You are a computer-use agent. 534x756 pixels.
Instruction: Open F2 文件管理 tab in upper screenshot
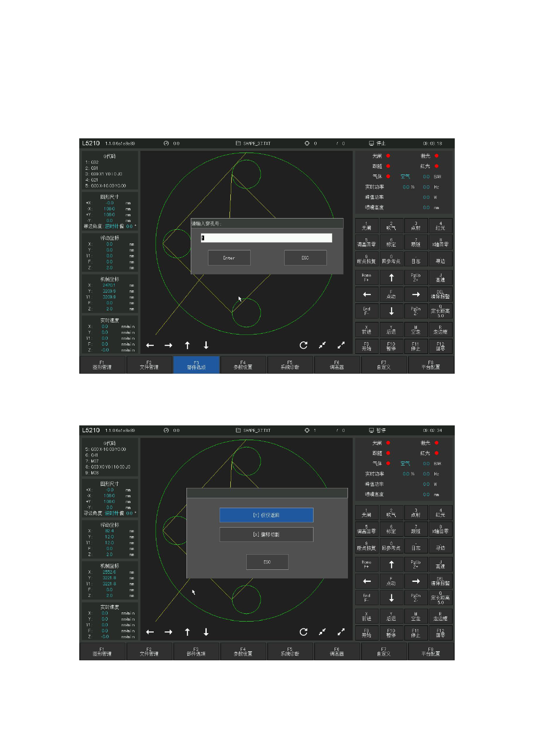coord(149,365)
